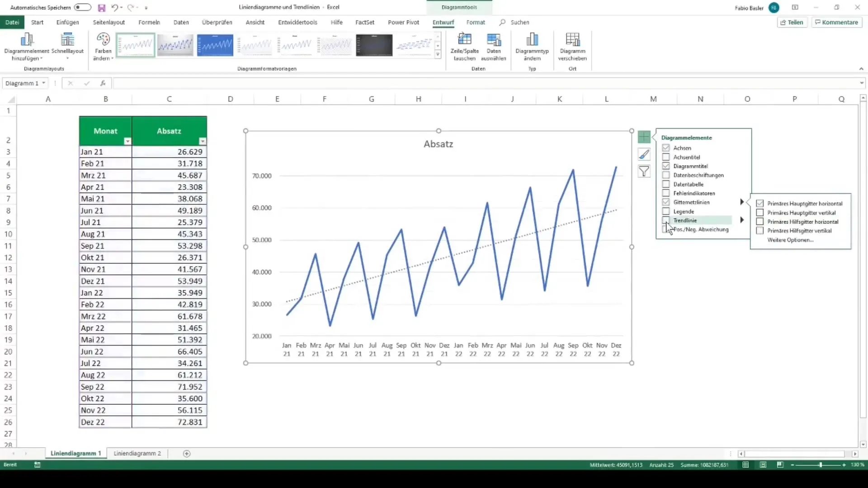
Task: Expand the formula bar dropdown
Action: click(862, 83)
